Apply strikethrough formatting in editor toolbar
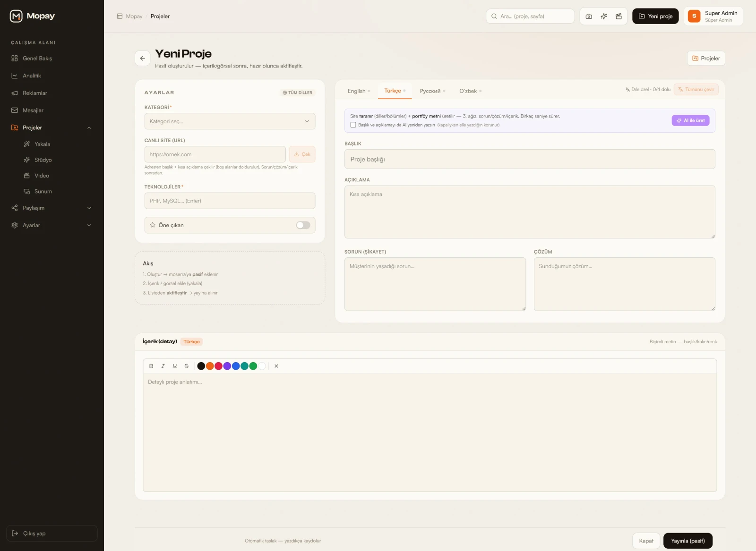Screen dimensions: 756x551 coord(187,366)
